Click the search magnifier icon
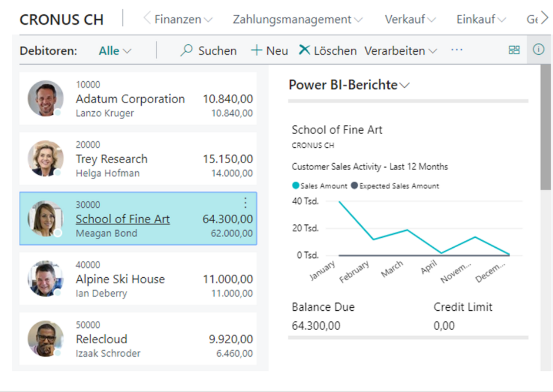553x392 pixels. (x=186, y=51)
